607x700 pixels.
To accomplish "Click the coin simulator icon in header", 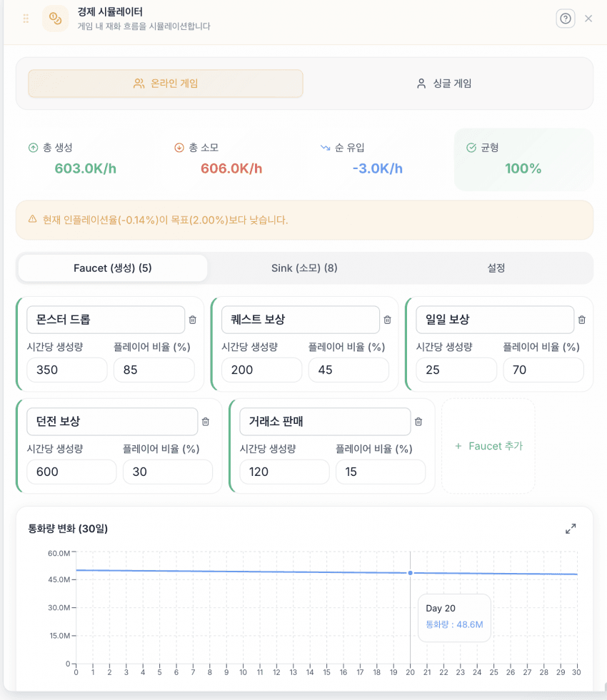I will point(56,19).
